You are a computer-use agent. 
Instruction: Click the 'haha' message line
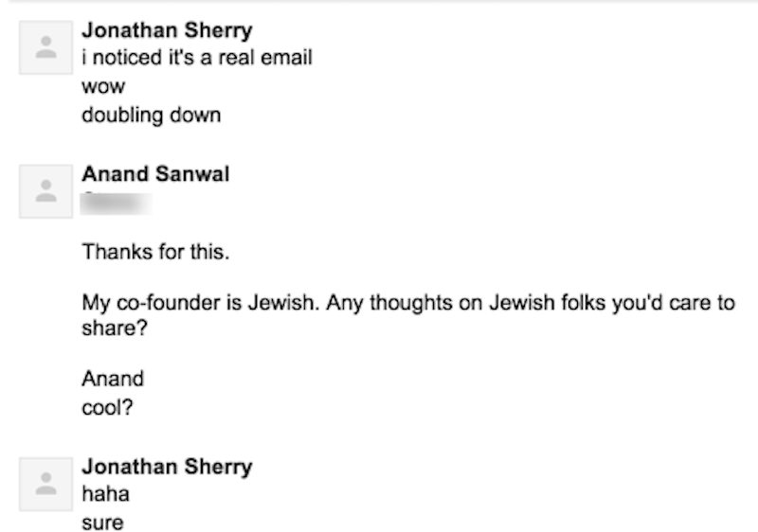tap(106, 494)
